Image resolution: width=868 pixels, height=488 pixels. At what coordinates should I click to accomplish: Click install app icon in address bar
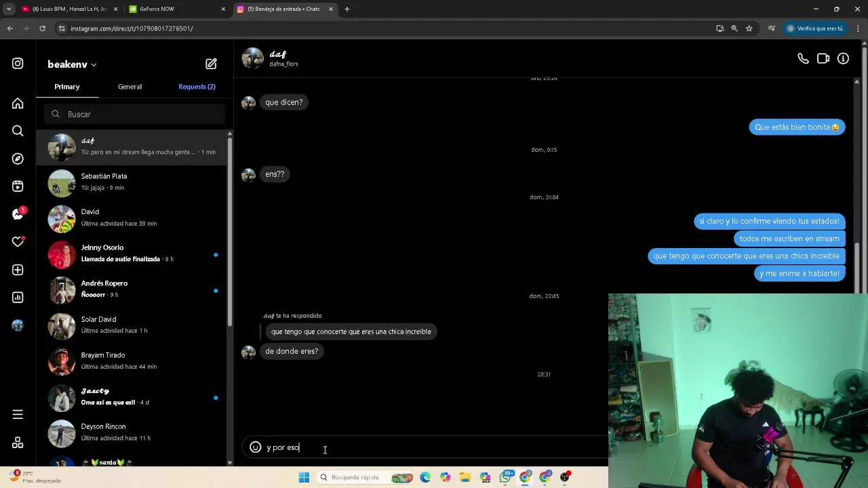(719, 28)
